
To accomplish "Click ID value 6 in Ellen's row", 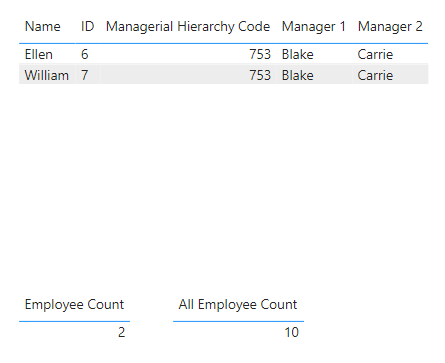I will tap(85, 54).
